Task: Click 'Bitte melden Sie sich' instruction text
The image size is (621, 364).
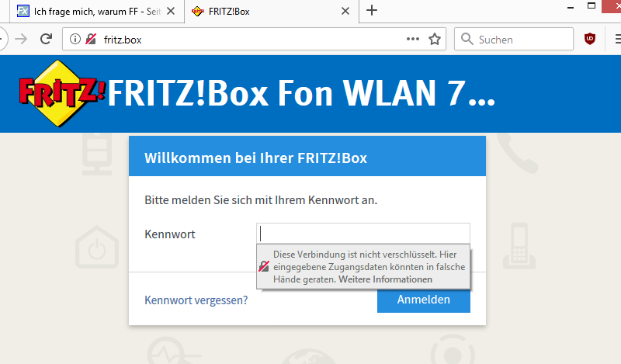Action: point(261,200)
